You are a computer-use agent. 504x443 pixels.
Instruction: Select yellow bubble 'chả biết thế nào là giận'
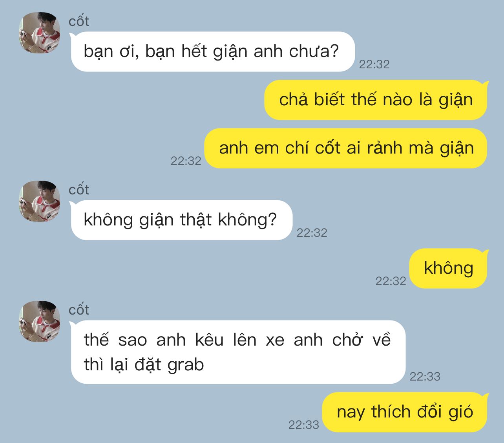click(376, 100)
